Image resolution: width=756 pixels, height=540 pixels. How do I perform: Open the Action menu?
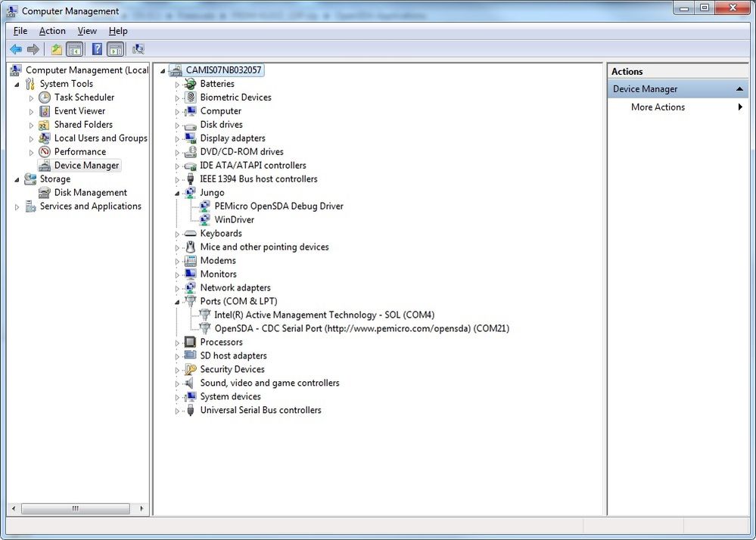click(x=52, y=30)
